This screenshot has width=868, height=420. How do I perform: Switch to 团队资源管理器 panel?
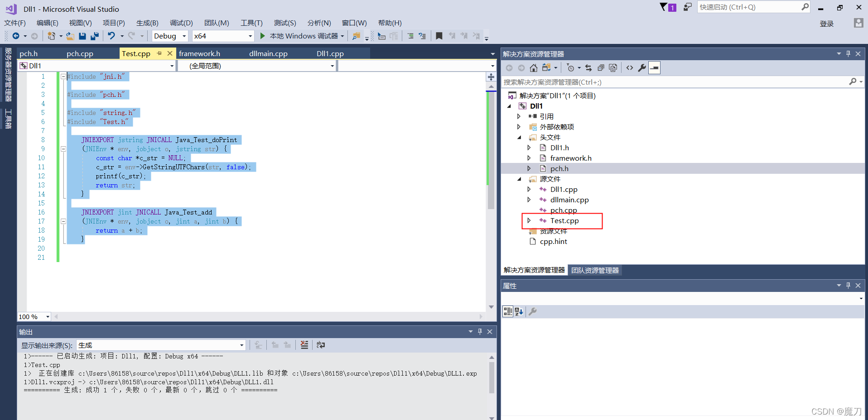coord(595,270)
